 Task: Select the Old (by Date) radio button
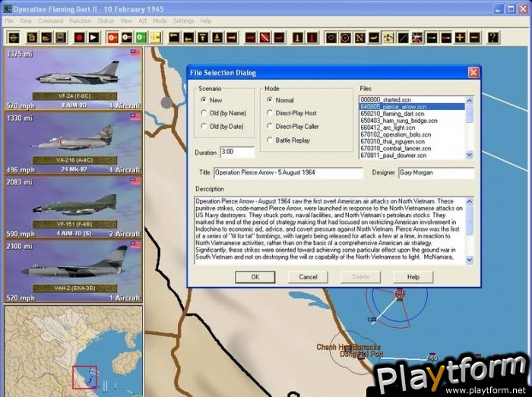point(204,126)
